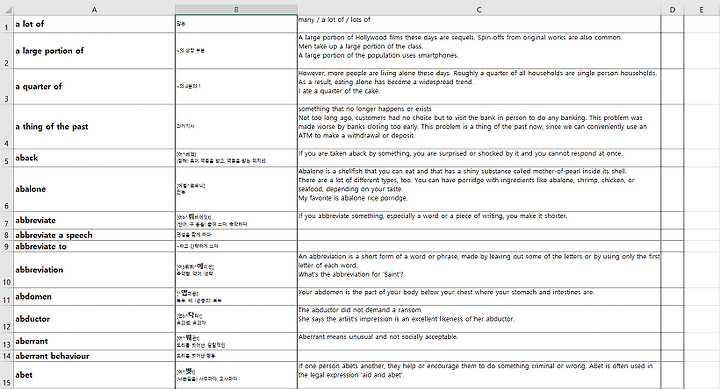Click the selected cell B1
Screen dimensions: 720x389
[x=236, y=24]
